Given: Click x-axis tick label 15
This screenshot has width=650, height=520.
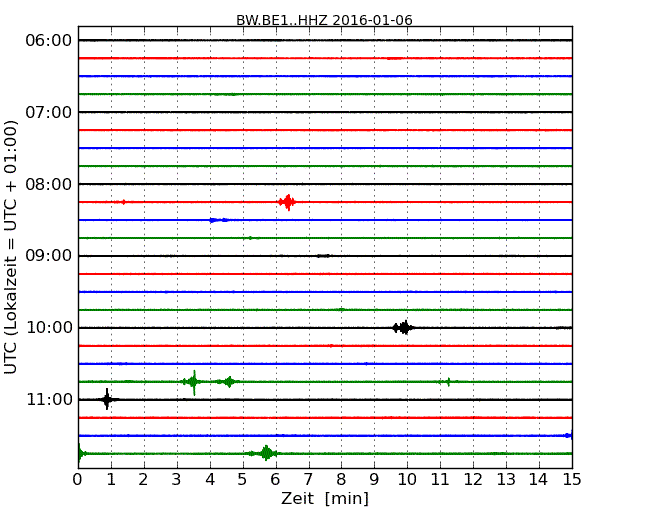Looking at the screenshot, I should 572,479.
